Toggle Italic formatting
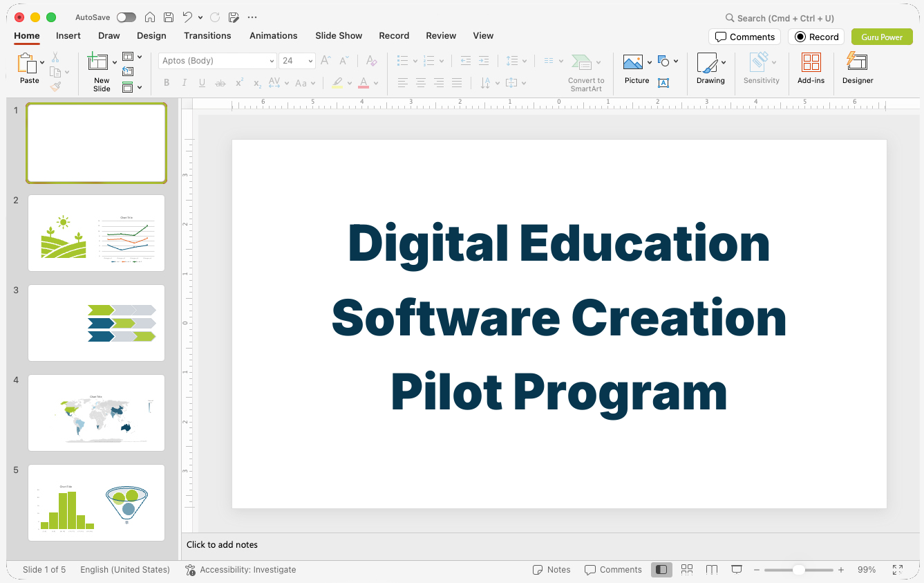924x583 pixels. [185, 83]
